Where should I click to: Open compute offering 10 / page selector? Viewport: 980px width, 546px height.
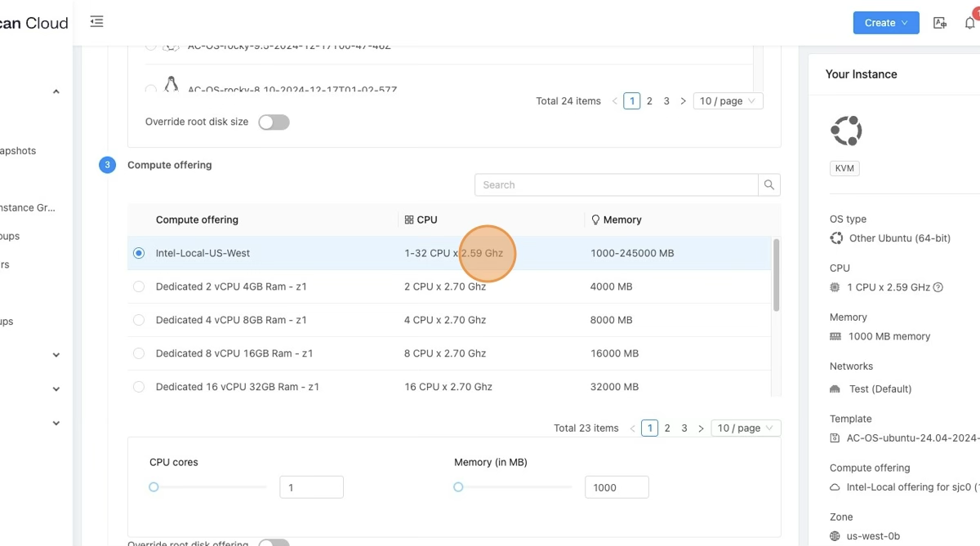[746, 428]
